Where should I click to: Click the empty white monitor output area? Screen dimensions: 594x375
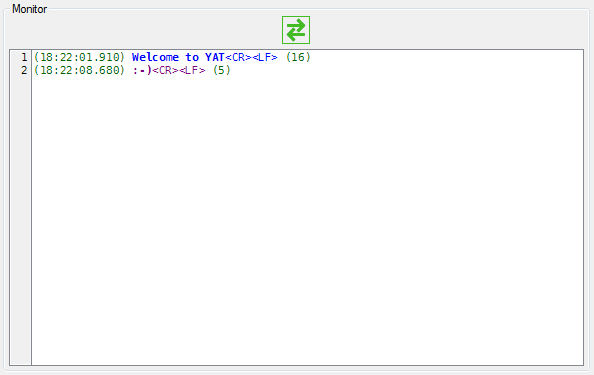tap(307, 220)
